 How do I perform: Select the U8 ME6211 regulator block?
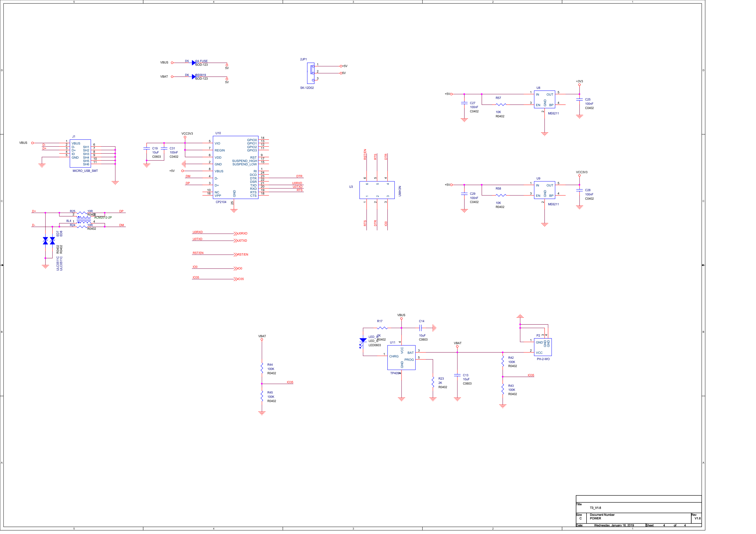click(x=544, y=99)
